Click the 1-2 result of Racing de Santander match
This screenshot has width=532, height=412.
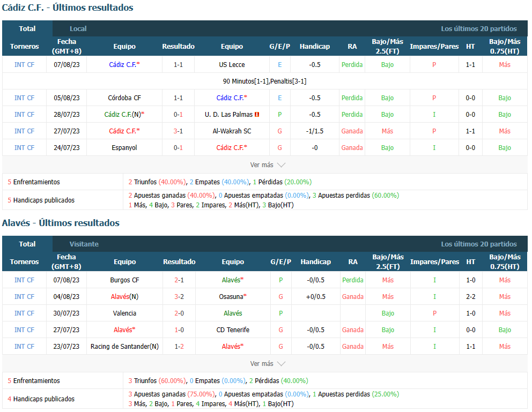tap(179, 346)
